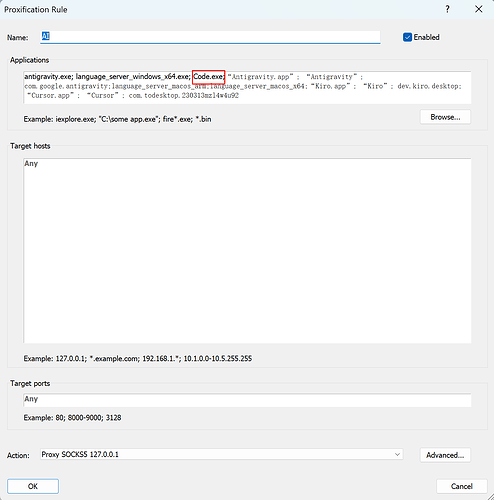The width and height of the screenshot is (494, 500).
Task: Click language_server_windows_x64.exe entry text
Action: coord(133,77)
